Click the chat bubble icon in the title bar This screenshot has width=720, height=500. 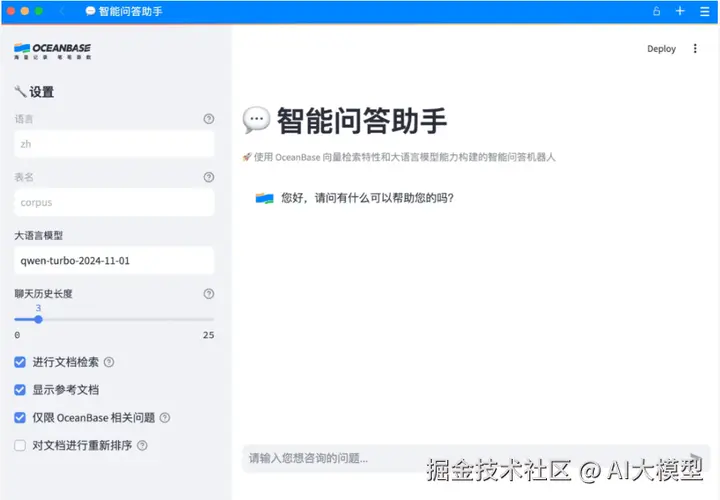click(x=90, y=11)
